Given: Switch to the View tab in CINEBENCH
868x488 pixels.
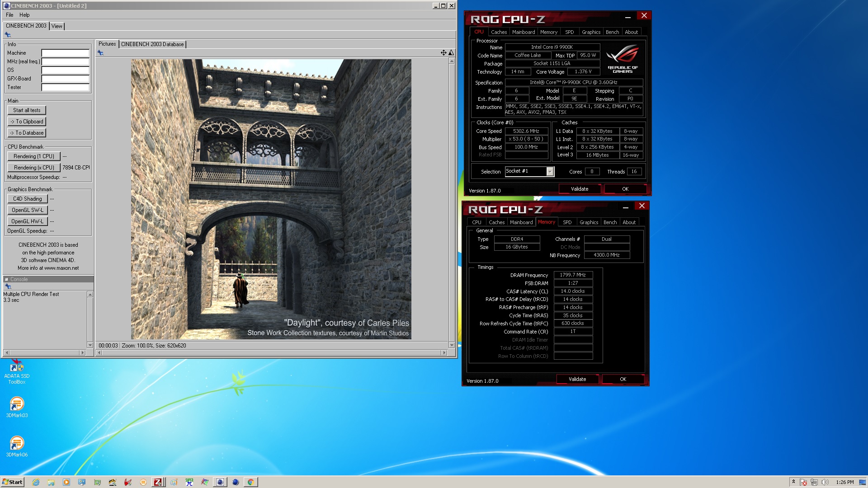Looking at the screenshot, I should 57,26.
